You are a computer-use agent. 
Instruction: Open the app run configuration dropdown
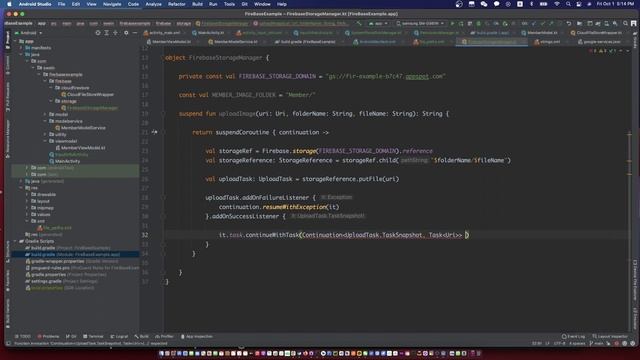(x=378, y=24)
